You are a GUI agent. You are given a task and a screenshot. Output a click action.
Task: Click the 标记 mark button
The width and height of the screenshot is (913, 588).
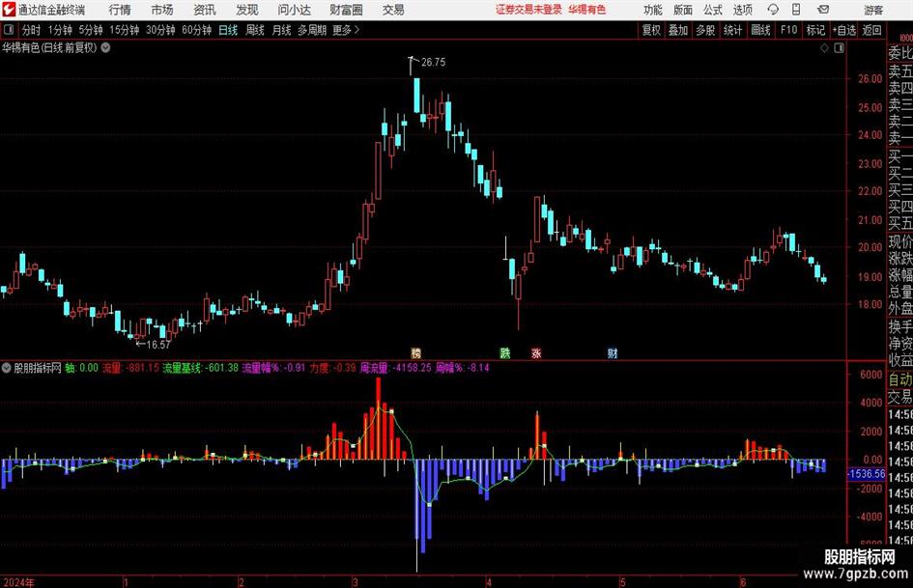pyautogui.click(x=815, y=30)
